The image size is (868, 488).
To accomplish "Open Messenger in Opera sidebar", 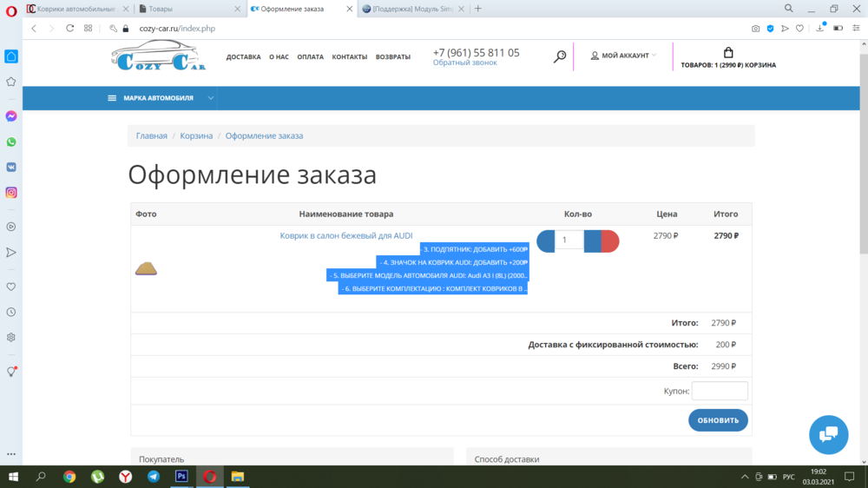I will tap(11, 116).
